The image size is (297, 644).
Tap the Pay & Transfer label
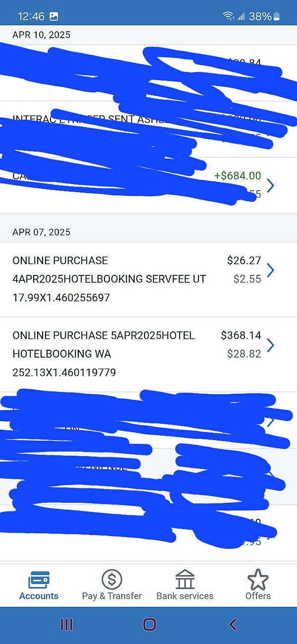pos(112,596)
